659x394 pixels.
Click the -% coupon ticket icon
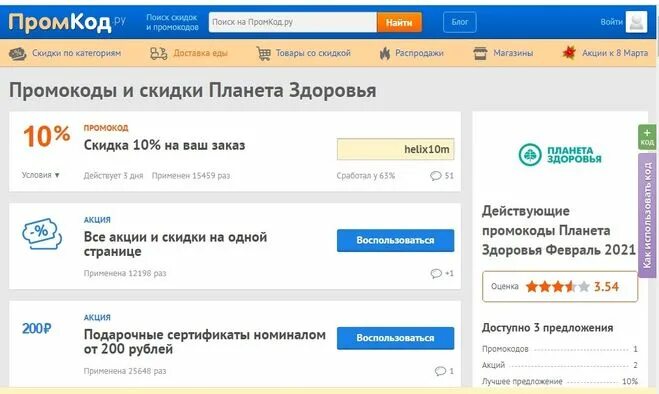click(x=42, y=233)
